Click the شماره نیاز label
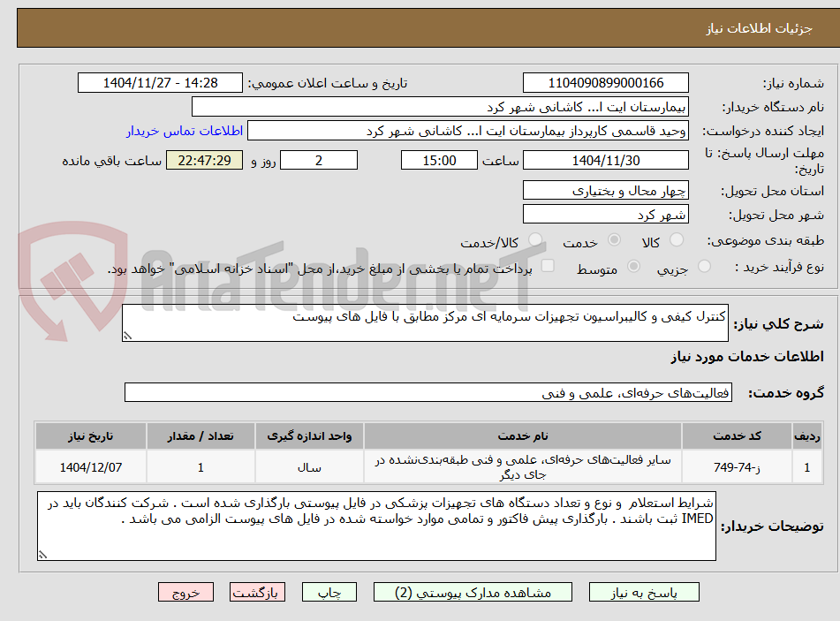Screen dimensions: 840x621 793,84
